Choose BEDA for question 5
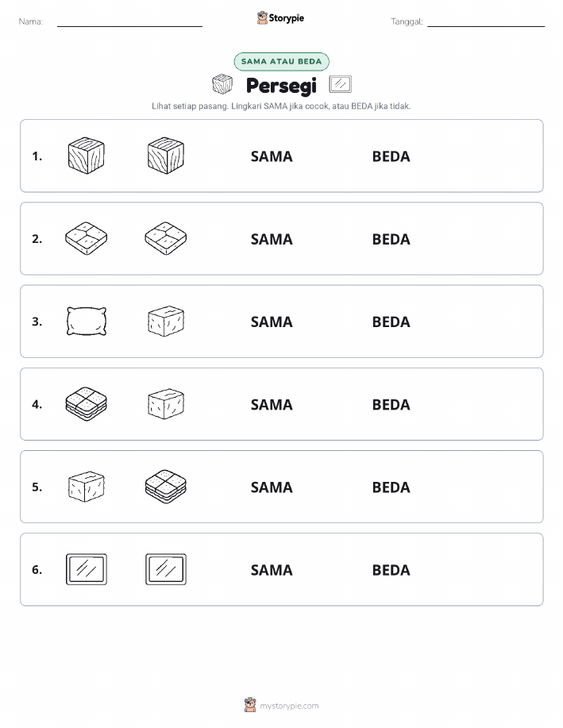This screenshot has height=728, width=563. [391, 487]
